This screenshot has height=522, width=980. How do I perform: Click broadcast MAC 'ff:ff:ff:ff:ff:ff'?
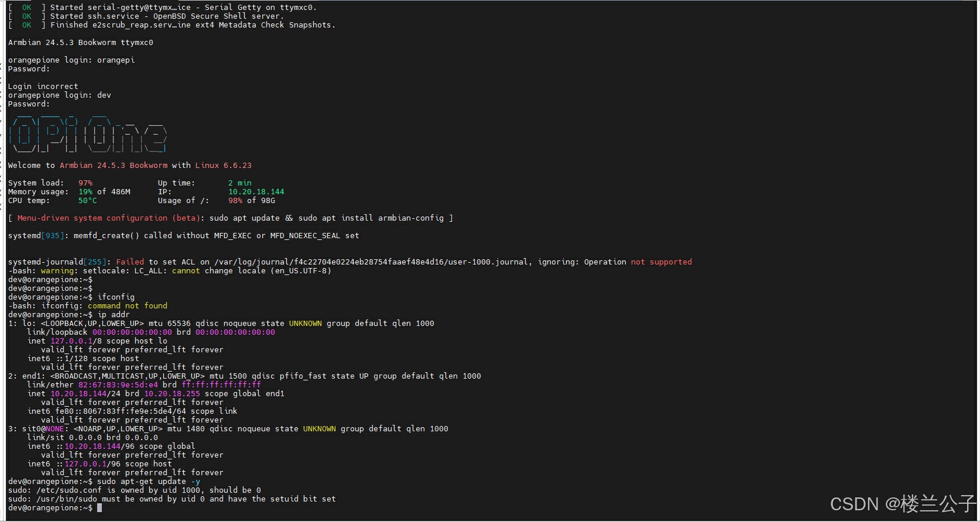221,385
